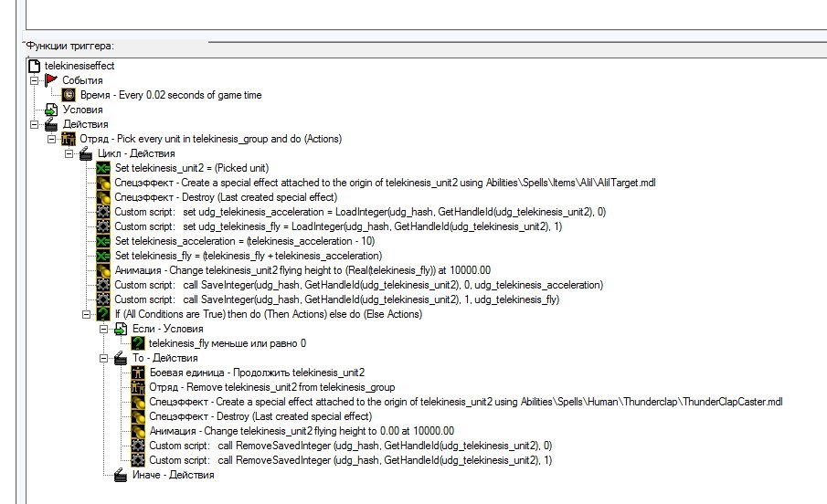Click icon of second Destroy special effect row
This screenshot has height=504, width=827.
138,416
